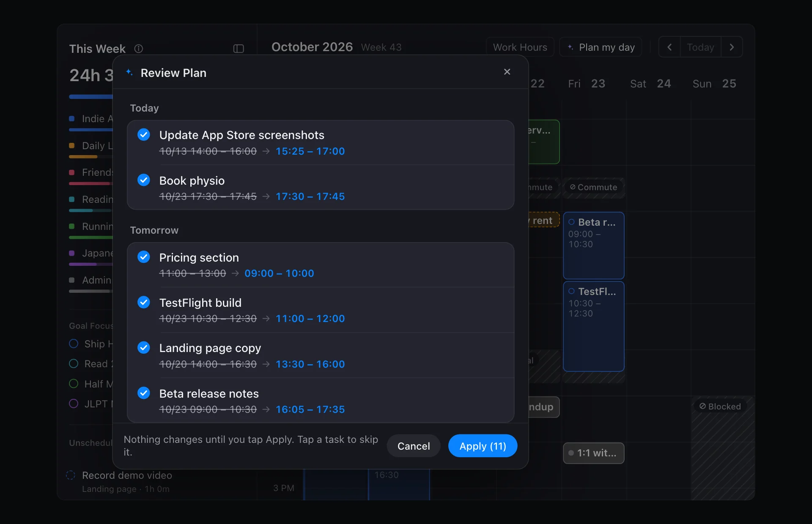
Task: Click the weekly total progress bar
Action: point(91,97)
